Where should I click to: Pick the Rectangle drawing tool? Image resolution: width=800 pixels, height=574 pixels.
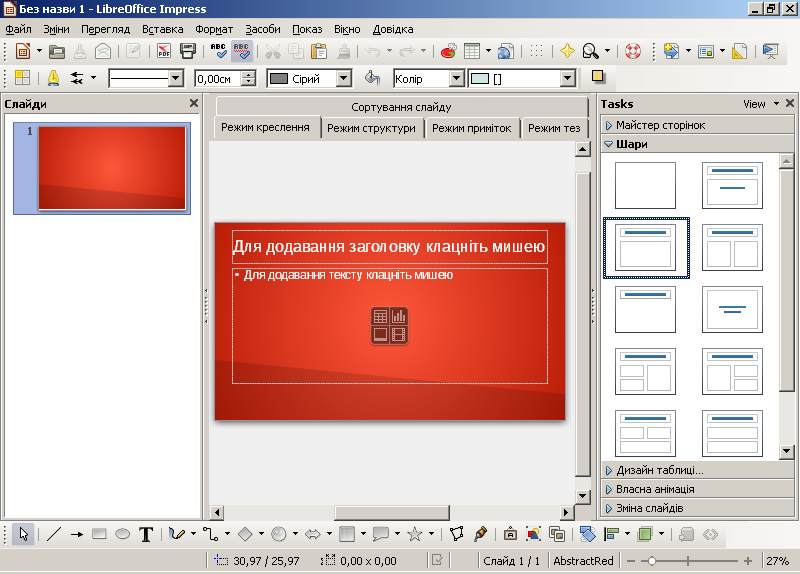(99, 534)
